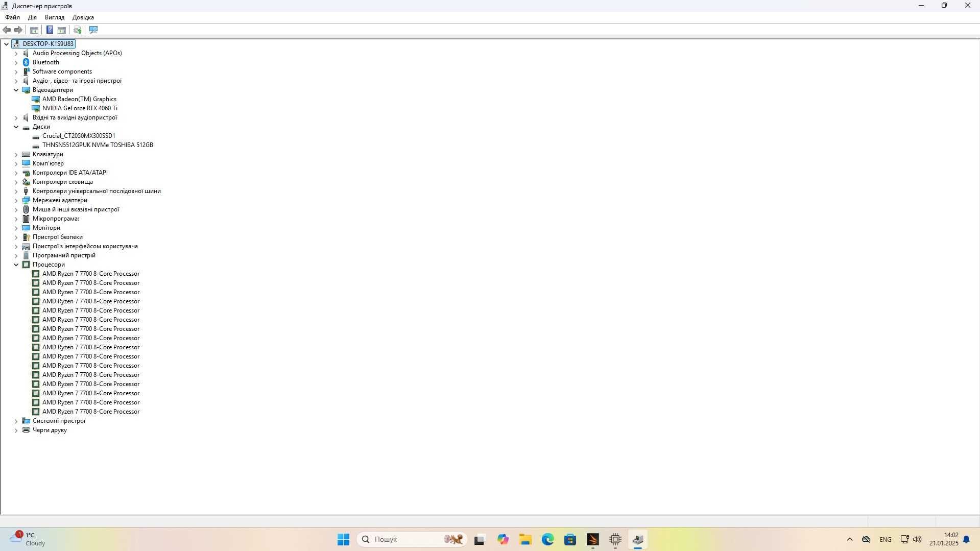Toggle the console tree toolbar icon
This screenshot has height=551, width=980.
pyautogui.click(x=34, y=30)
